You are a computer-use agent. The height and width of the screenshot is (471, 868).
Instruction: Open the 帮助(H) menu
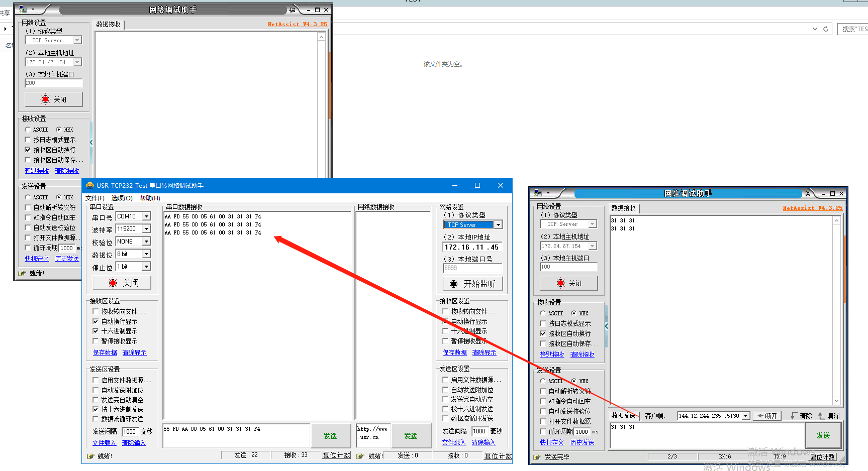click(x=150, y=198)
